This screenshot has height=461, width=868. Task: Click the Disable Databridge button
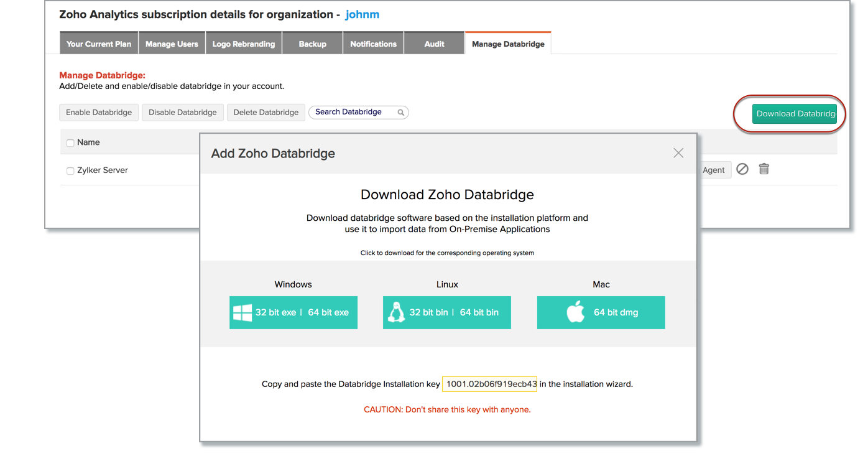click(183, 113)
